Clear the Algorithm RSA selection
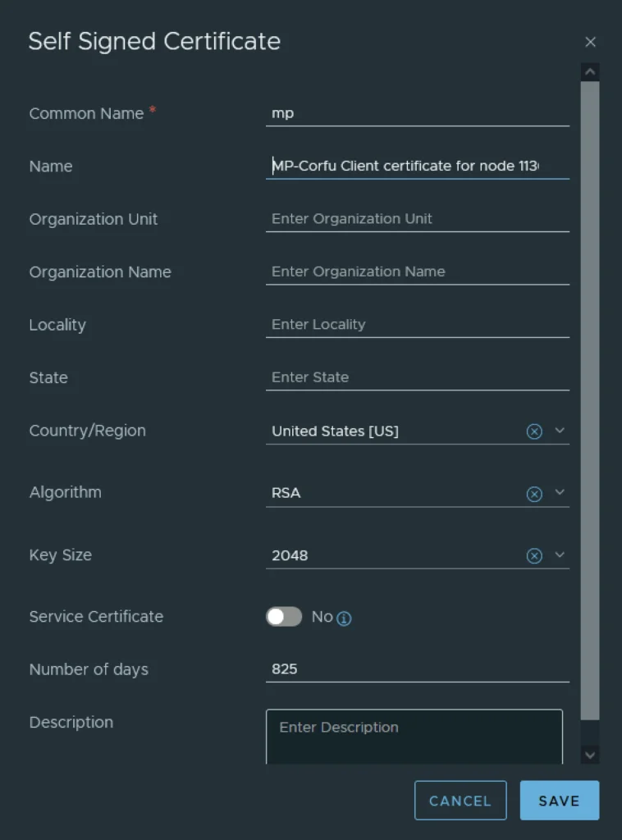 534,493
